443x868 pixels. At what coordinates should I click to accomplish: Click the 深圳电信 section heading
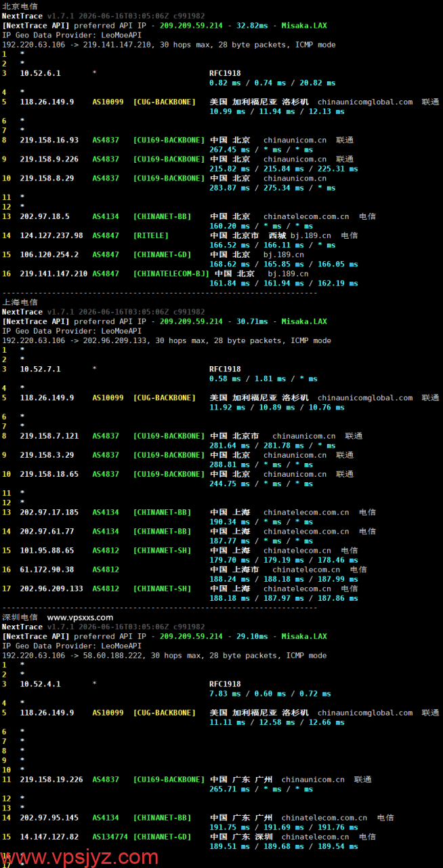(x=20, y=618)
